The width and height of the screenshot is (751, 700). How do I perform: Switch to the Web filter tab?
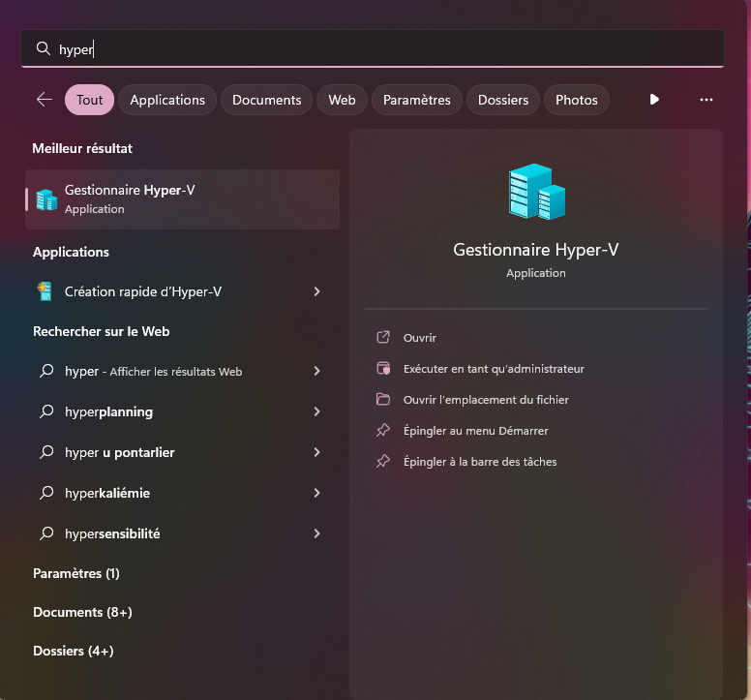click(342, 100)
